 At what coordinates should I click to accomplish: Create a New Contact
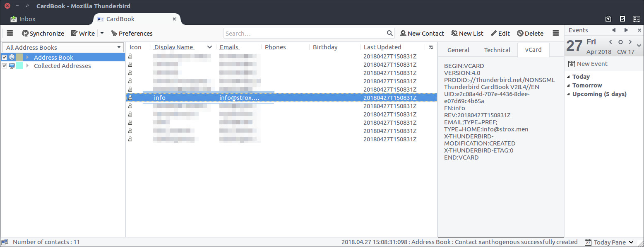pyautogui.click(x=422, y=33)
